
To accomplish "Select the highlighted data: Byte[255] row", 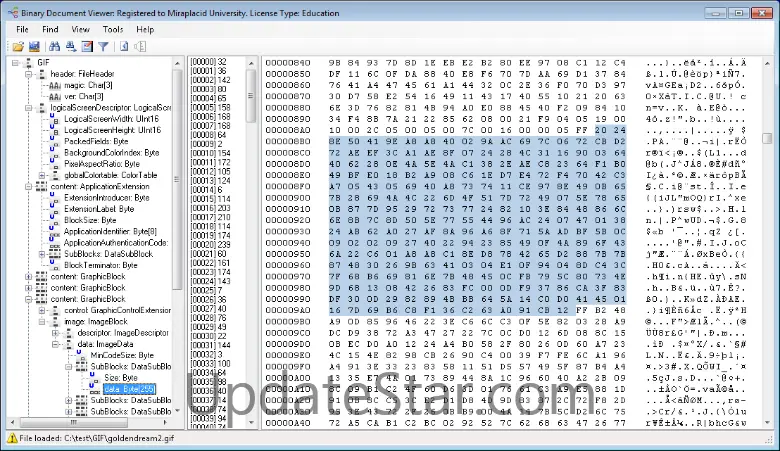I will point(129,389).
